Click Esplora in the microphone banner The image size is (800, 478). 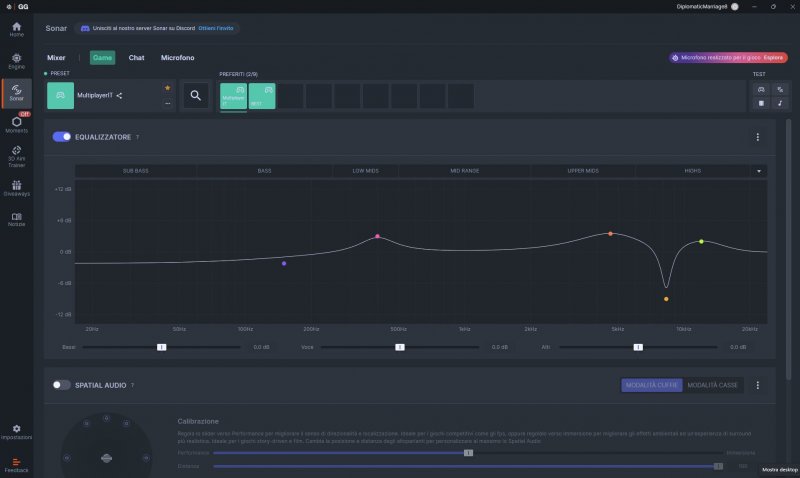tap(774, 58)
